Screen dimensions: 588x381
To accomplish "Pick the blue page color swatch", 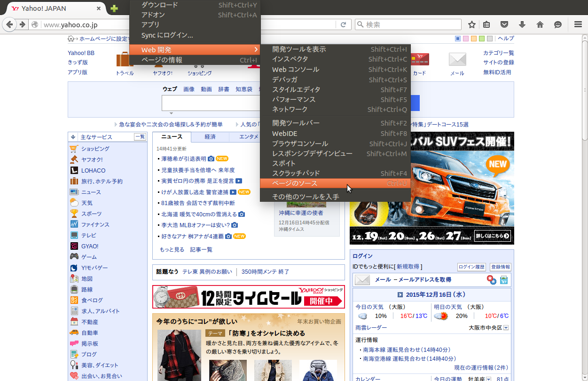I will click(458, 39).
